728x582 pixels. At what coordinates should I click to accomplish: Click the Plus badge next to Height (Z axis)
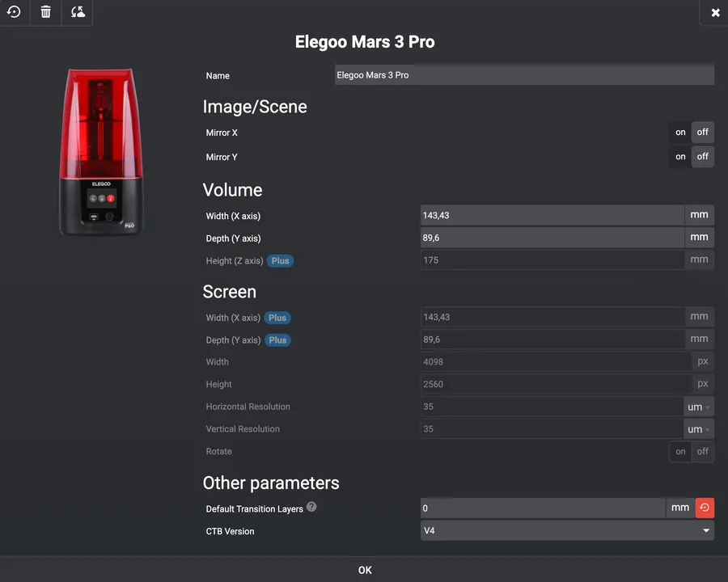pos(280,261)
